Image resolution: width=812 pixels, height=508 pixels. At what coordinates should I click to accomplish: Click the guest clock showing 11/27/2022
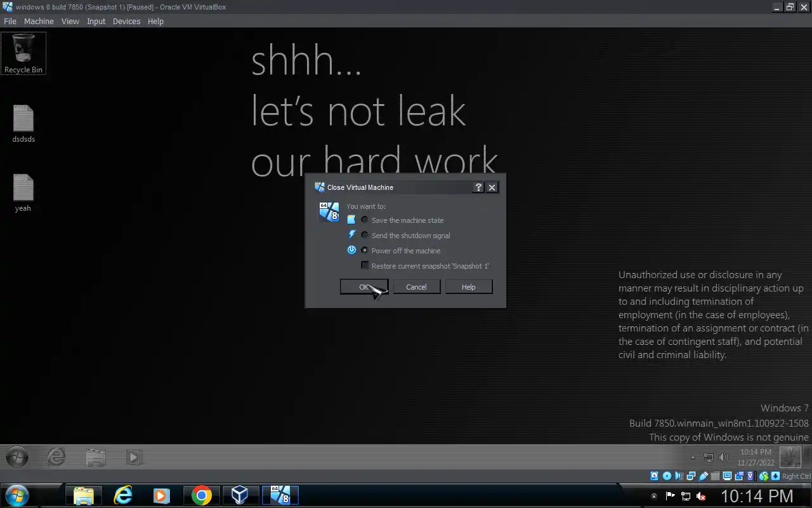(x=755, y=457)
